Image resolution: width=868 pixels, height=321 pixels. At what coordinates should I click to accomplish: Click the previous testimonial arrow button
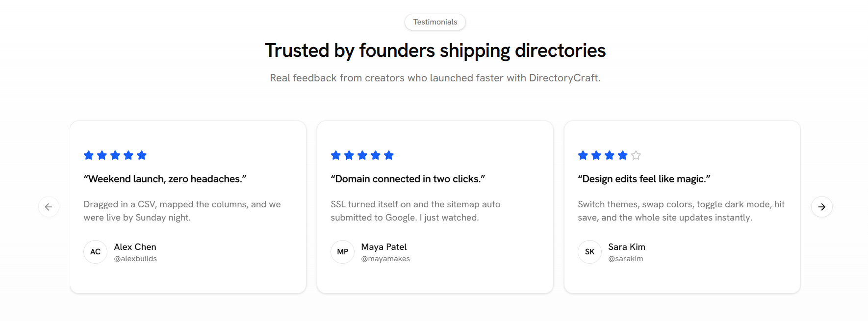point(49,207)
